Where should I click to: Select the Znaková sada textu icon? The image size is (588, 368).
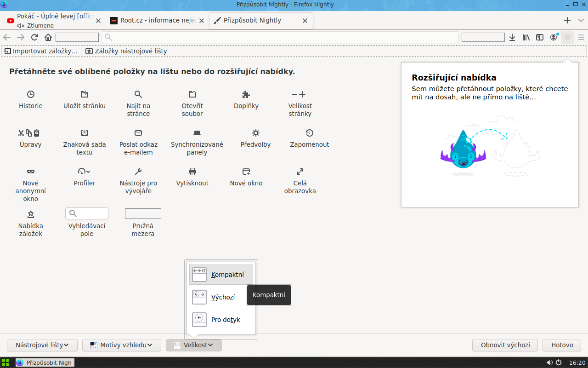(x=85, y=133)
